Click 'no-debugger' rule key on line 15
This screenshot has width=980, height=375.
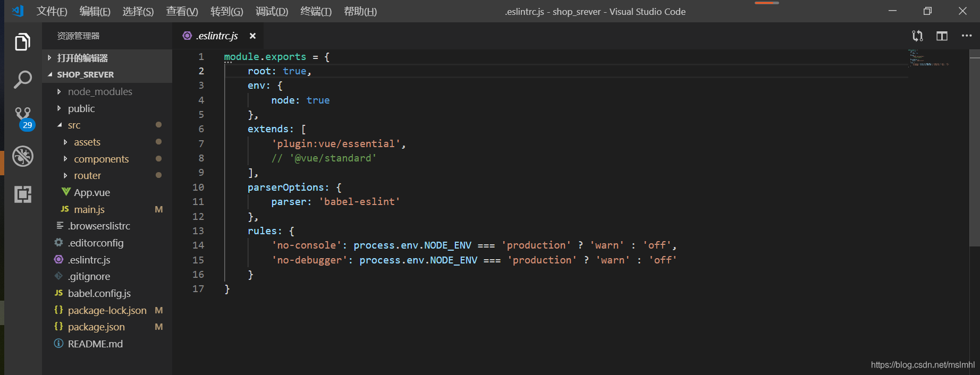point(309,260)
